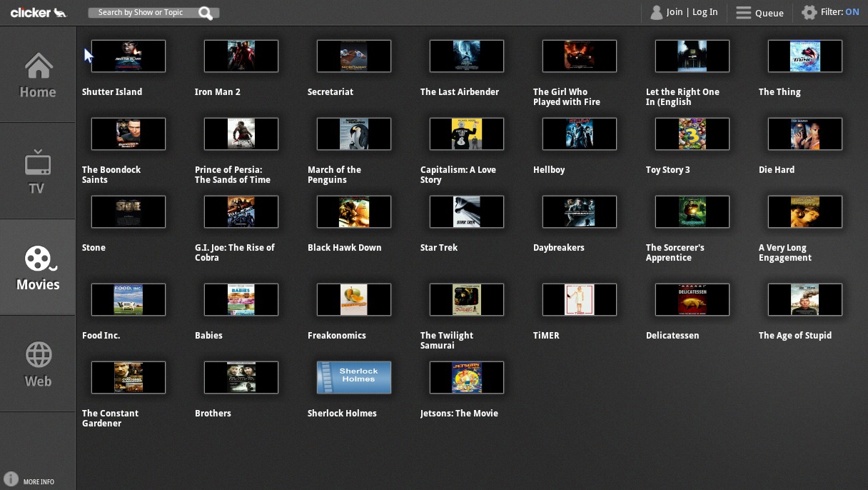Screen dimensions: 868x490
Task: Open the Queue label link
Action: (x=769, y=13)
